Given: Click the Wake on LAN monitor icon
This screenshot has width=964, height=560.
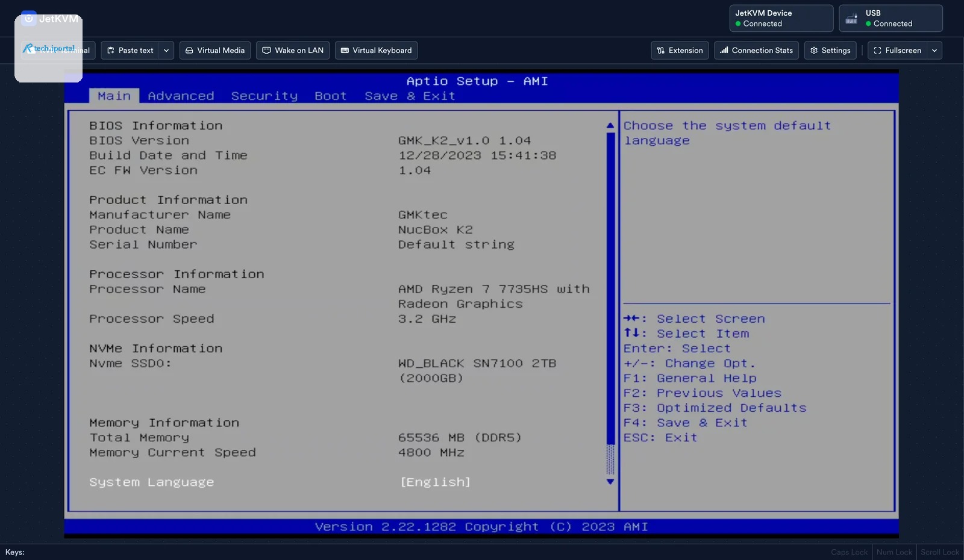Looking at the screenshot, I should coord(266,51).
